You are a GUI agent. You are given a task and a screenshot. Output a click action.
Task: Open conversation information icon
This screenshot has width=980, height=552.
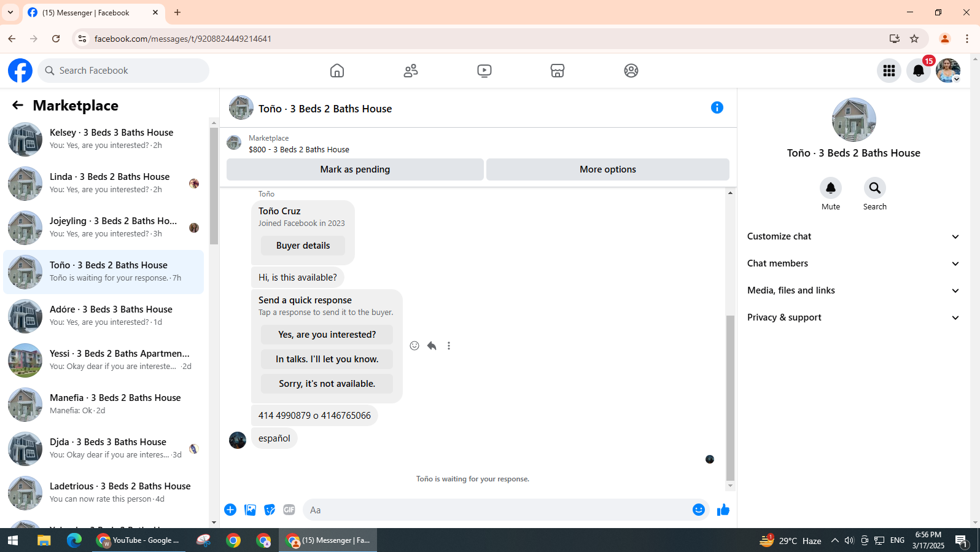tap(717, 107)
